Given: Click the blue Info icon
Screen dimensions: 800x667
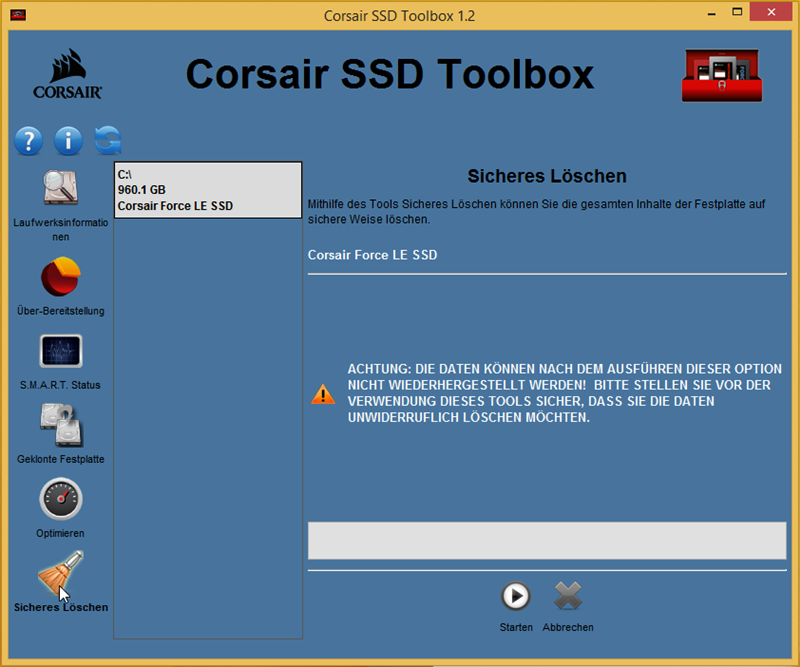Looking at the screenshot, I should point(68,140).
